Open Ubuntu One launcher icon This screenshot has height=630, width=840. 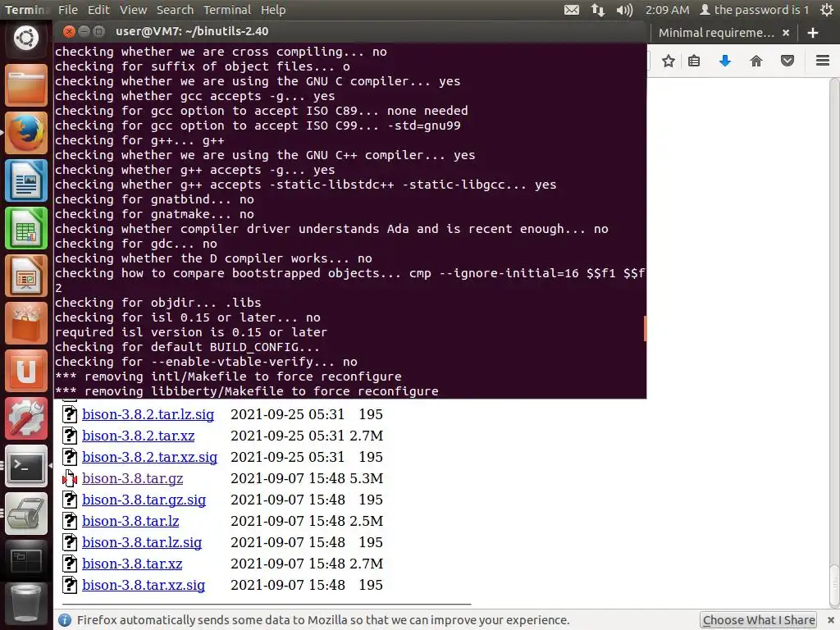25,372
